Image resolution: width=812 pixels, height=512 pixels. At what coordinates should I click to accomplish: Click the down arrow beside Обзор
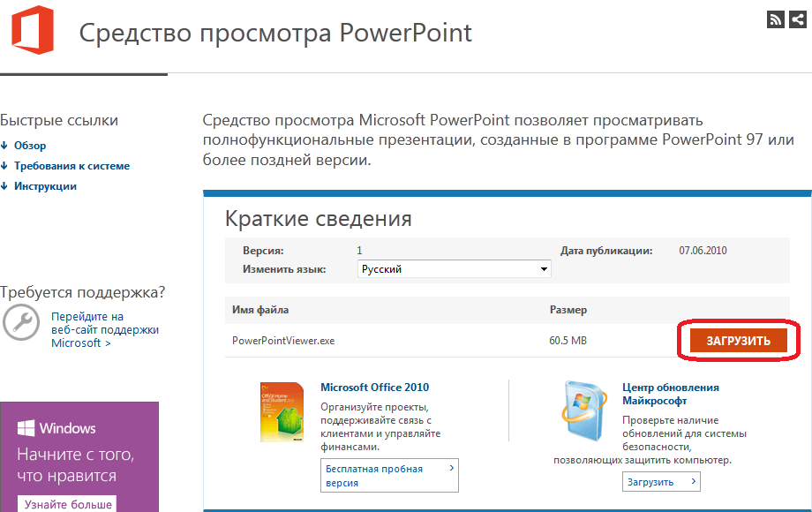[4, 146]
